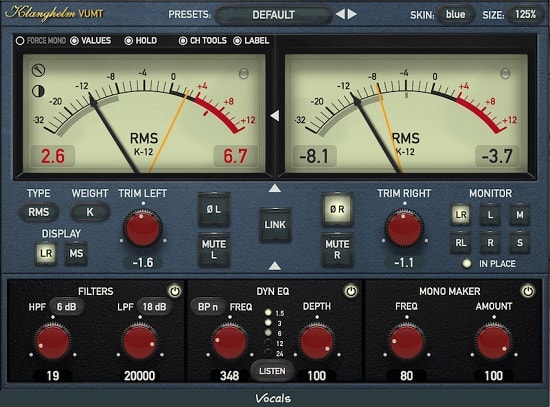Click the LINK button
Screen dimensions: 550x407
click(x=275, y=225)
